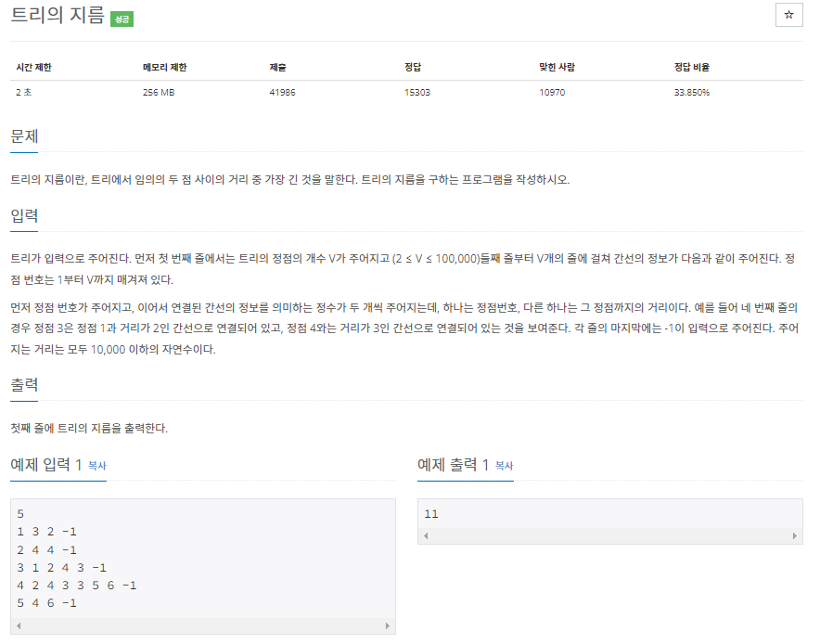
Task: Click the 입력 section heading
Action: pos(24,215)
